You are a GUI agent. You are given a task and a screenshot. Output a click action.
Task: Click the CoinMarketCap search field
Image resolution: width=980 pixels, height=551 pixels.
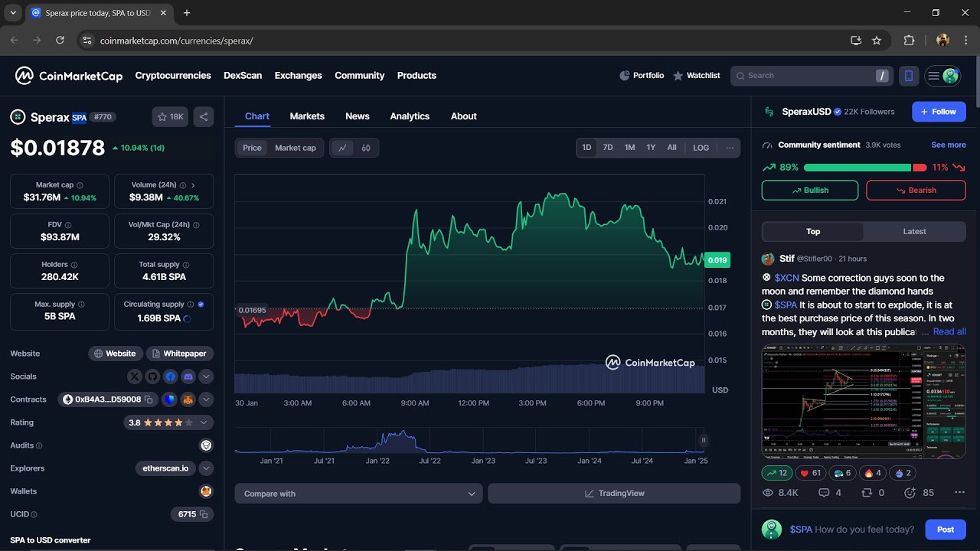point(812,76)
